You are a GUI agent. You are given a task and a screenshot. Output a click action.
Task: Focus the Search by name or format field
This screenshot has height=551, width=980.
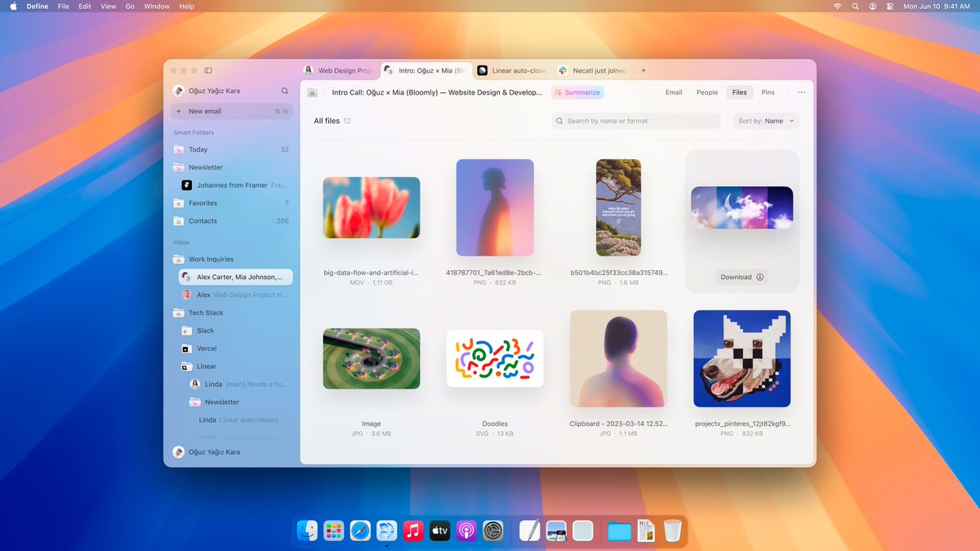coord(636,121)
